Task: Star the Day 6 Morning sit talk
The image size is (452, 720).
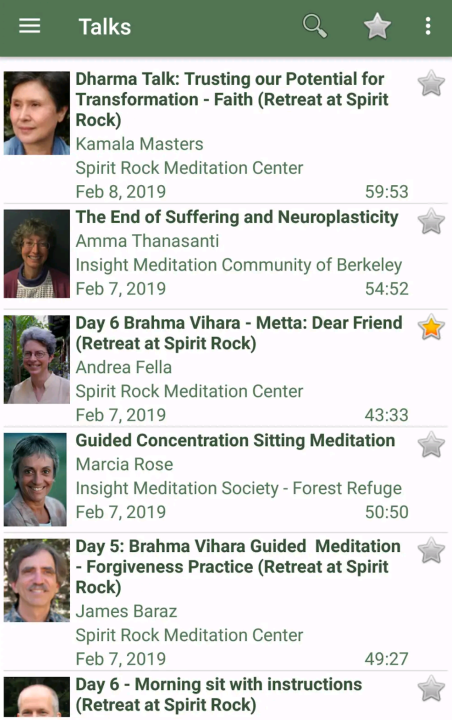Action: pos(431,689)
